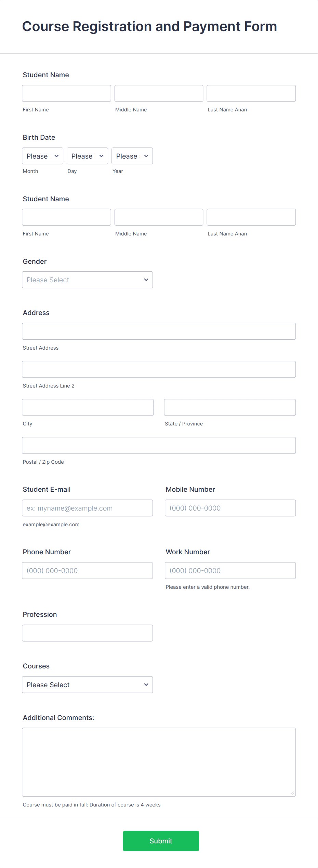Click the State / Province field
Viewport: 318px width, 868px height.
click(230, 407)
